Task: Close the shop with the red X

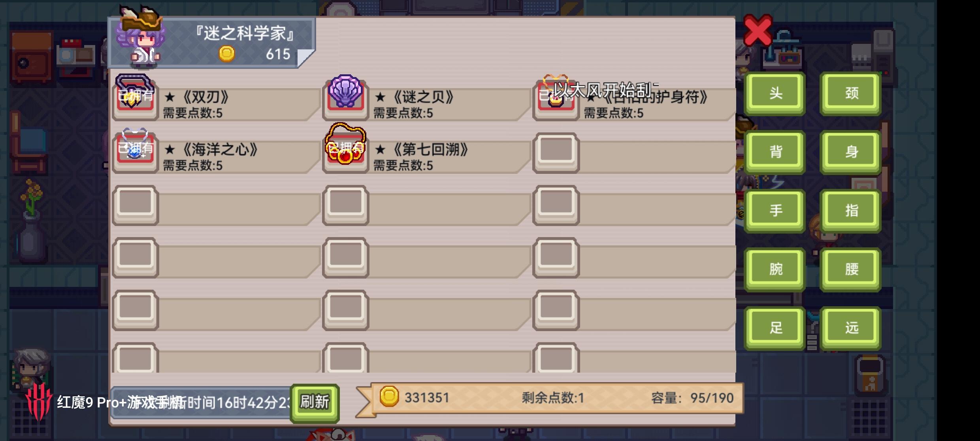Action: pos(758,31)
